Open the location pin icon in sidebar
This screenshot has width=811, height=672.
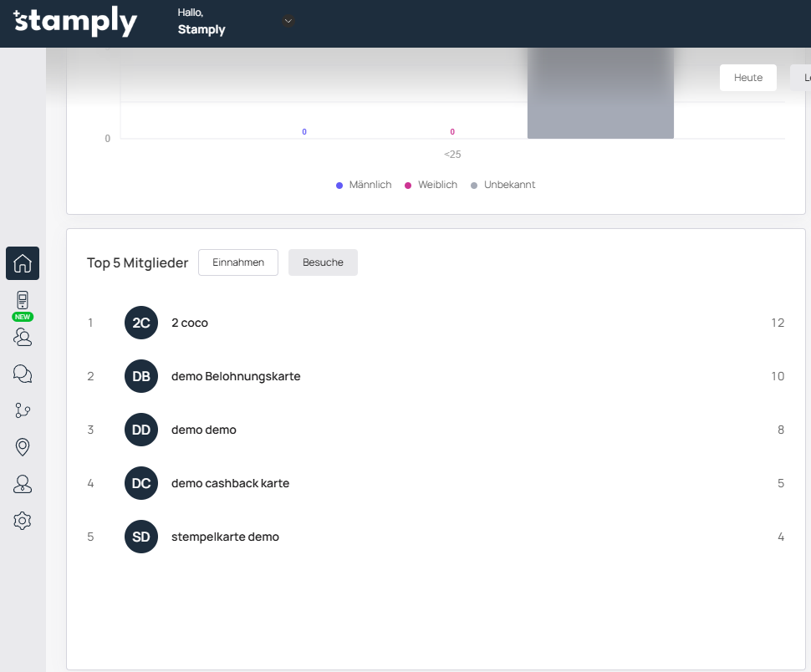point(23,447)
